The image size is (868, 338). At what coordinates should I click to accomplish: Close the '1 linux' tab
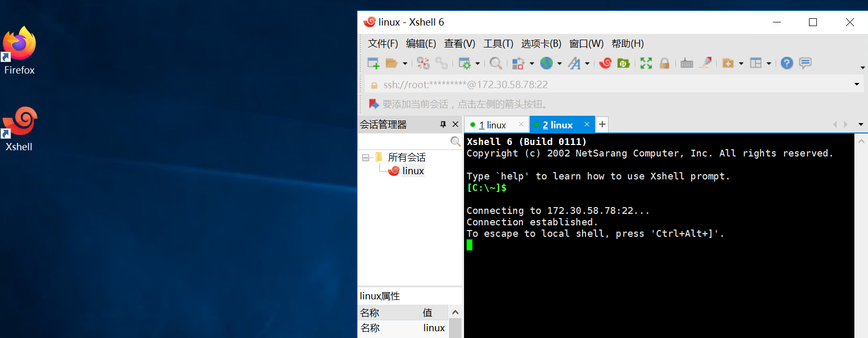tap(521, 124)
